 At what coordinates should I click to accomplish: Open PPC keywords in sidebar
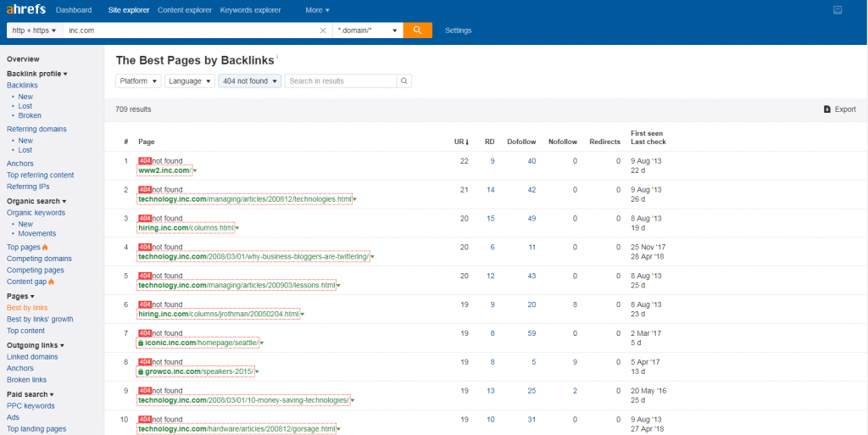click(31, 405)
